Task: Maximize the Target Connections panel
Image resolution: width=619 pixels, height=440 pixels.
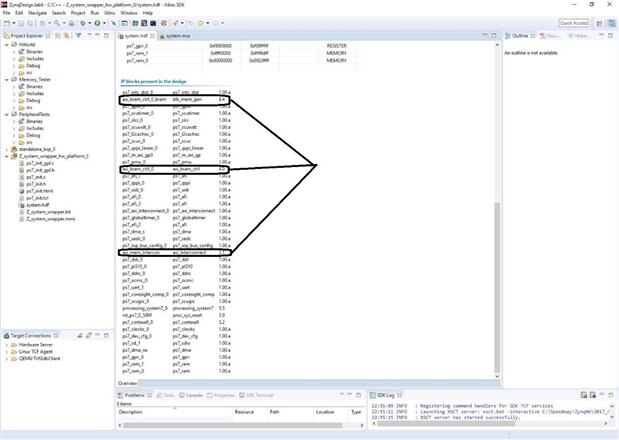Action: tap(106, 335)
